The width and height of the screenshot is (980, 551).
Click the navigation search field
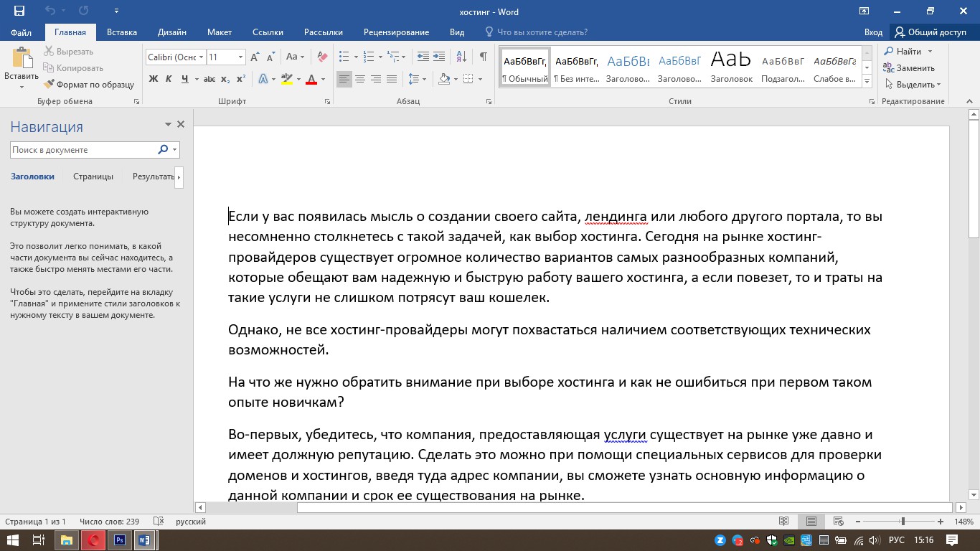click(x=83, y=150)
